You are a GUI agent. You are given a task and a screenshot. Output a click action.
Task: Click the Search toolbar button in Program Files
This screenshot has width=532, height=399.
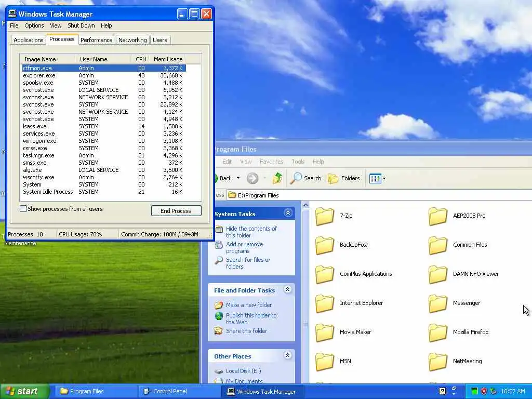pyautogui.click(x=305, y=178)
